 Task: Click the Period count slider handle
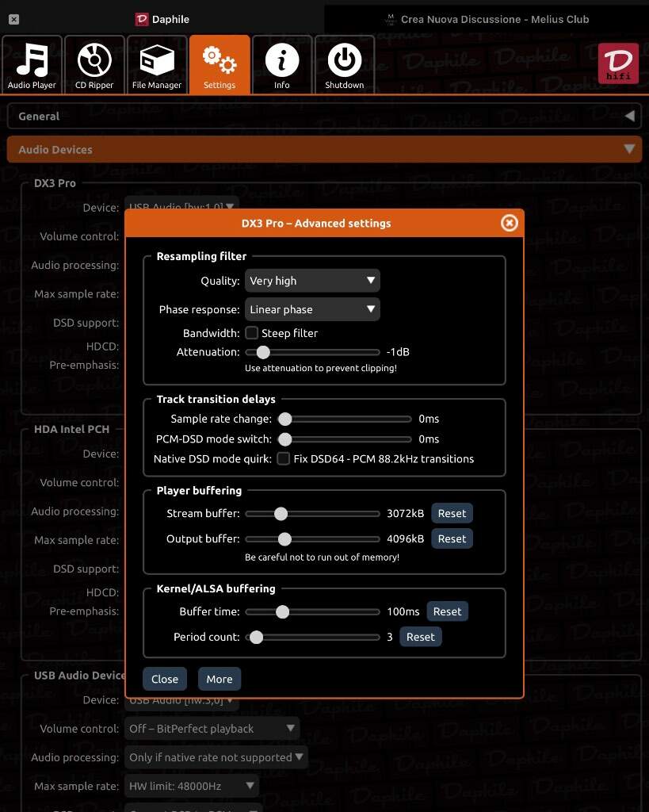point(256,638)
